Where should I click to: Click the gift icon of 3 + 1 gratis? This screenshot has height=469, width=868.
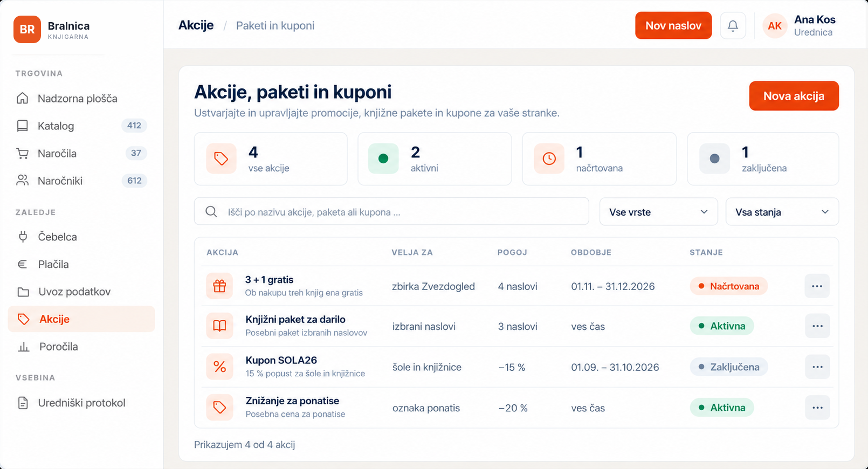pyautogui.click(x=219, y=286)
